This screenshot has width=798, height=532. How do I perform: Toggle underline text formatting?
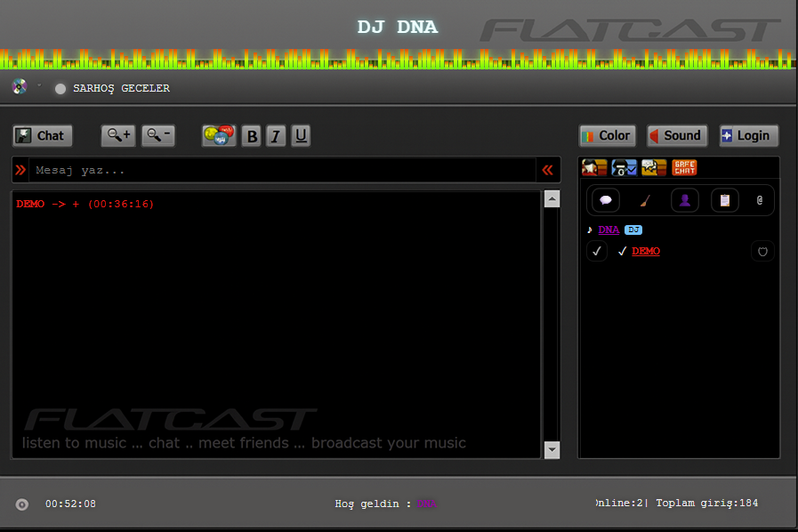click(x=301, y=136)
